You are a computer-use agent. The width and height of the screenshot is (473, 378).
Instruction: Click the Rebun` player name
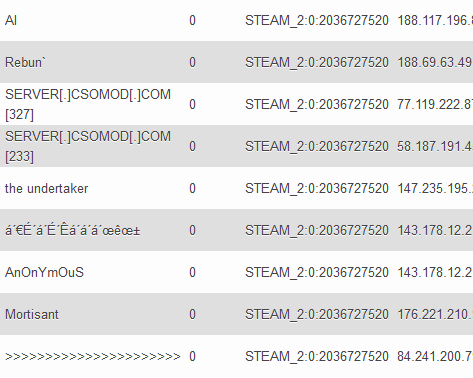point(25,62)
